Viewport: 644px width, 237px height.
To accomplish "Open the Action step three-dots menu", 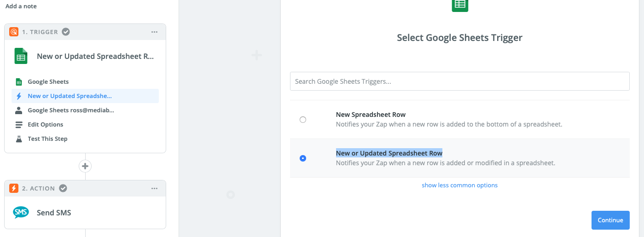I will pos(155,188).
